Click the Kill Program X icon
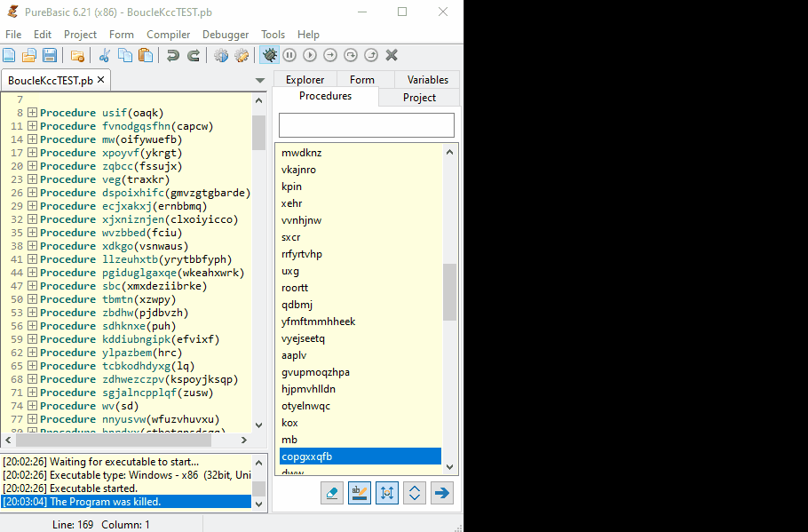Image resolution: width=808 pixels, height=532 pixels. coord(392,55)
